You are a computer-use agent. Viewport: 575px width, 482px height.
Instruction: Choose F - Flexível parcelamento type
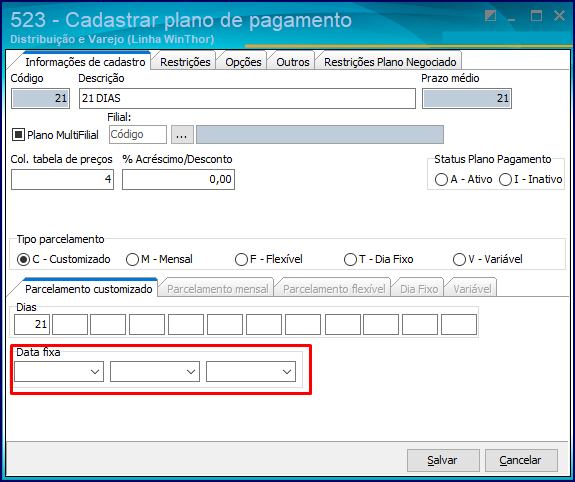241,259
